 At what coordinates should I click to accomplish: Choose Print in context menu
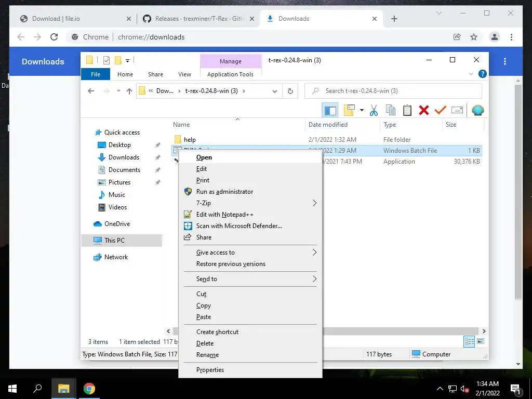(250, 180)
